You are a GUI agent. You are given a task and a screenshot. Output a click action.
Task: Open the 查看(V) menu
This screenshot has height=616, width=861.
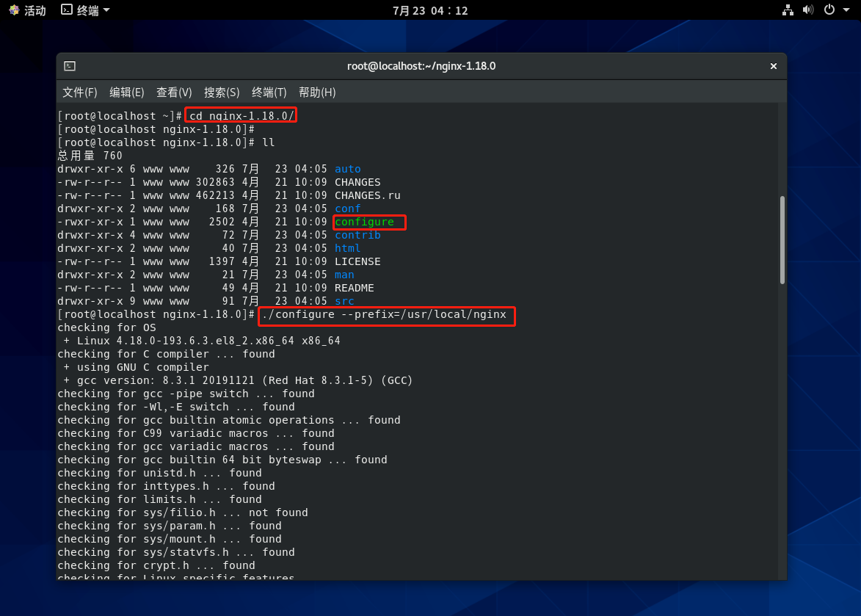click(174, 93)
